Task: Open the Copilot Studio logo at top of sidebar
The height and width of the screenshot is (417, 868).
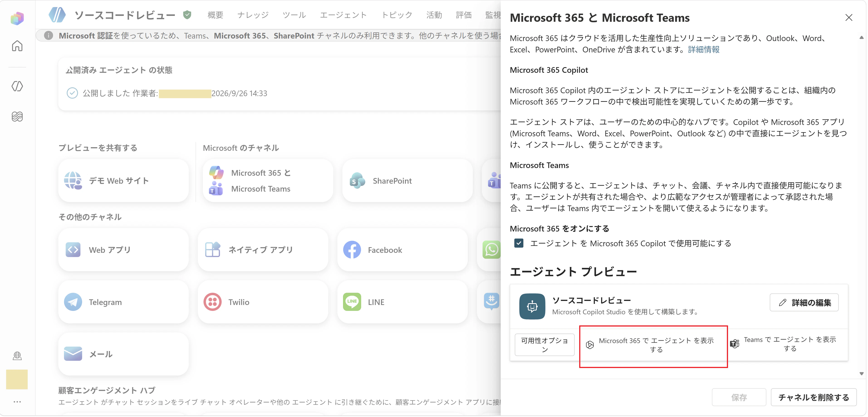Action: pos(17,18)
